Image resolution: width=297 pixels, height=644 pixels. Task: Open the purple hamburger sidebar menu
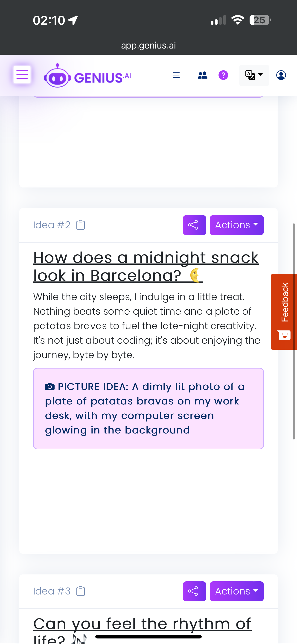click(22, 75)
